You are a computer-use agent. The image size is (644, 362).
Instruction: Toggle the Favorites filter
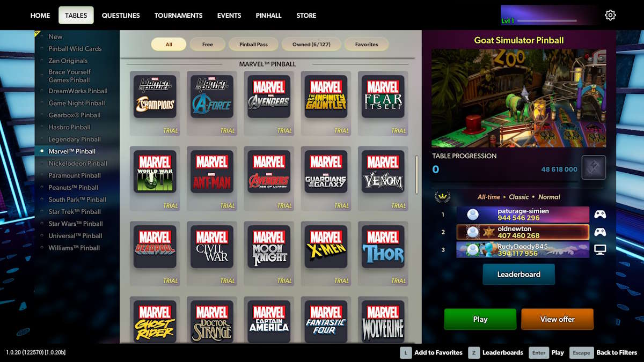367,45
